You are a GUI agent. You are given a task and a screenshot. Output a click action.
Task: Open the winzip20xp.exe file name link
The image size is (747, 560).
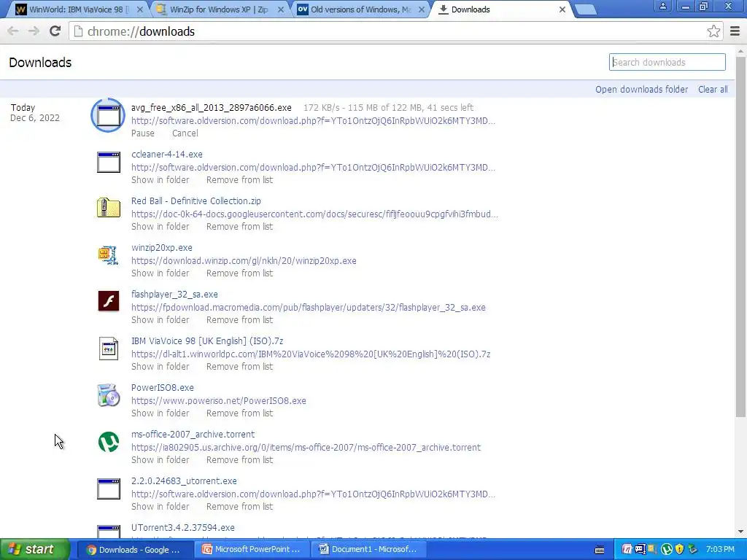point(161,248)
